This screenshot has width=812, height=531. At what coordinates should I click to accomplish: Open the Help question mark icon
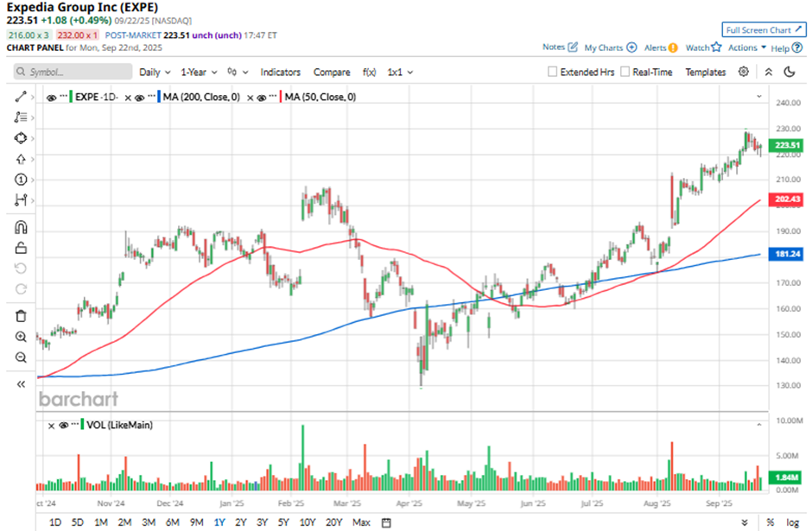(x=797, y=47)
